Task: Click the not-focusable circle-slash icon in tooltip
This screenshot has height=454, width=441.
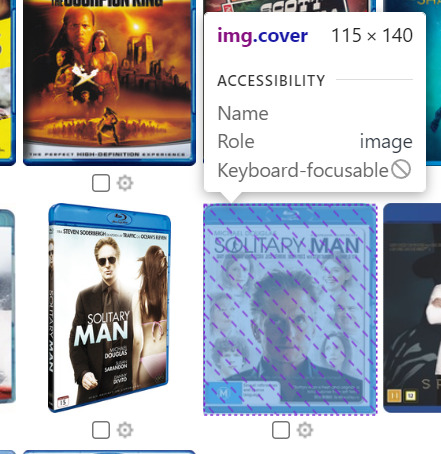Action: point(401,169)
